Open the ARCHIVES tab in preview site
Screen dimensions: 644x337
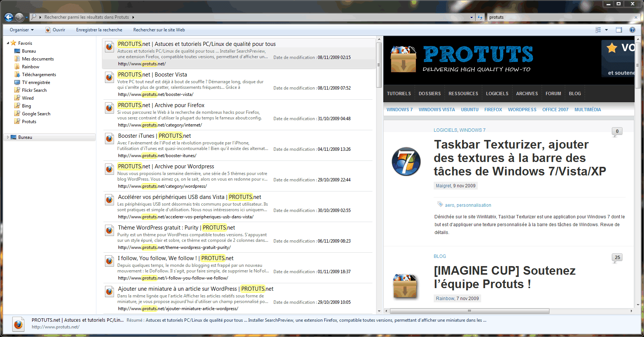pos(527,94)
